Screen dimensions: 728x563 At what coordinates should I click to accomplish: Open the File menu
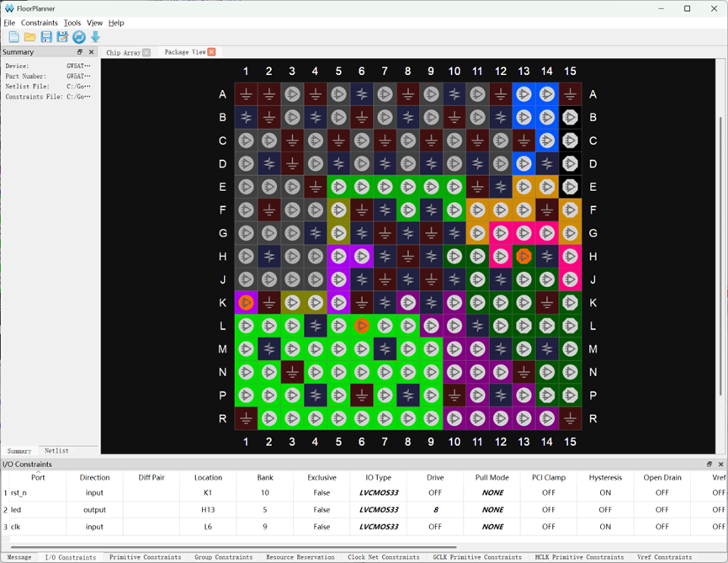coord(9,23)
